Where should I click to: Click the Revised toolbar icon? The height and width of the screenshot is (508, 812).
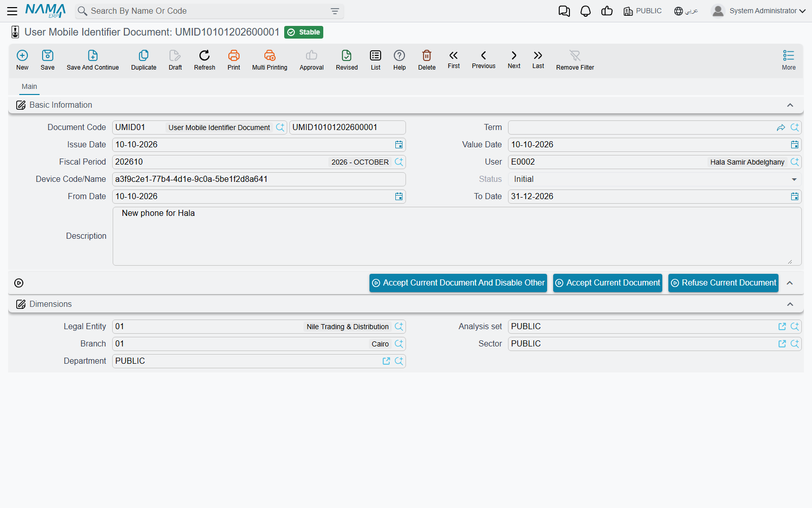pyautogui.click(x=347, y=60)
